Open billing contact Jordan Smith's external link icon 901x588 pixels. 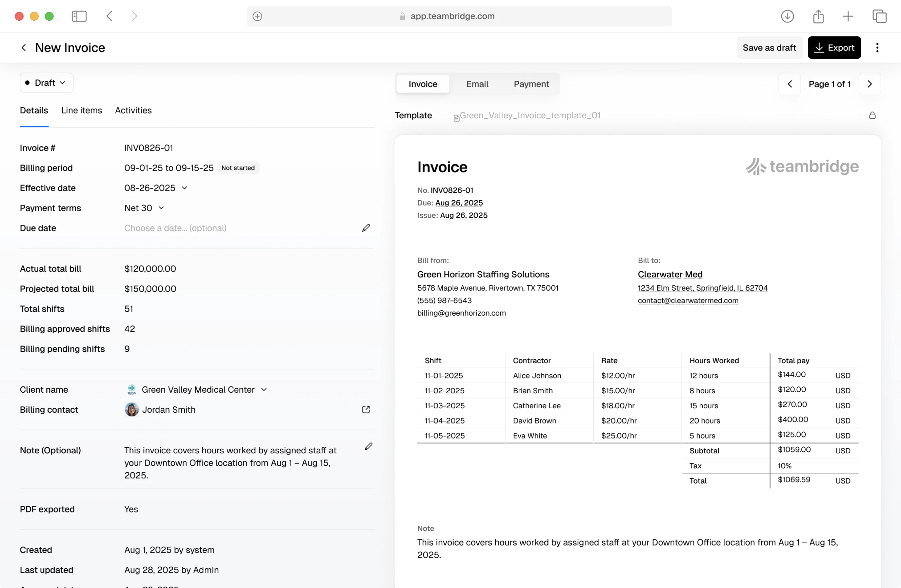(x=366, y=410)
